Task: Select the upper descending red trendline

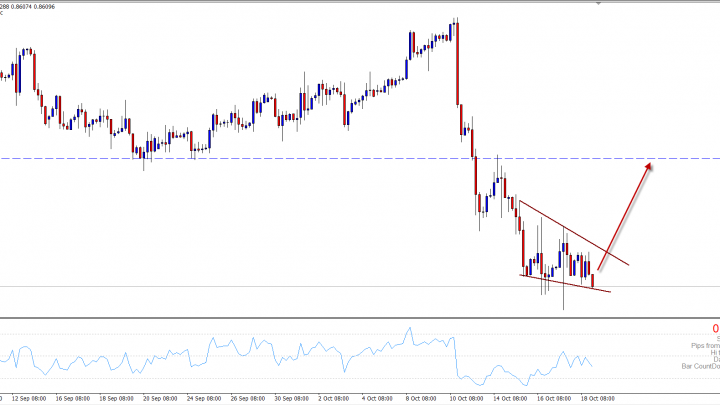Action: pyautogui.click(x=570, y=232)
